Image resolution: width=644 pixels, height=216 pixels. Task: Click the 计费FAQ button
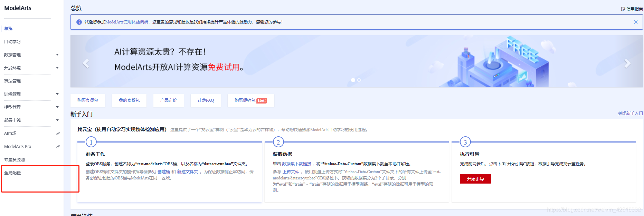tap(206, 100)
